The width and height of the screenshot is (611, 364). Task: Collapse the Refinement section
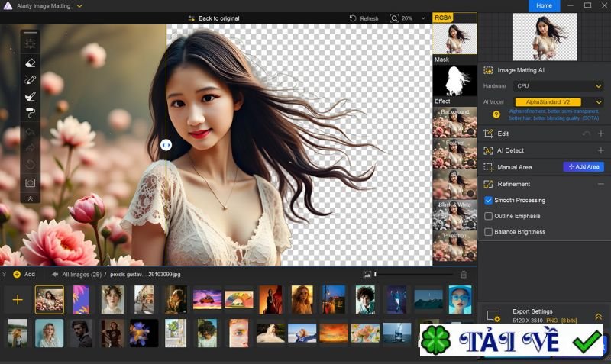tap(600, 184)
